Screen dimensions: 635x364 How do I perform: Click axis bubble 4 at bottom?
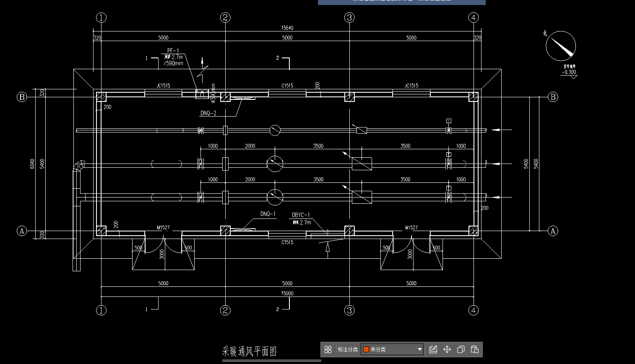click(474, 310)
